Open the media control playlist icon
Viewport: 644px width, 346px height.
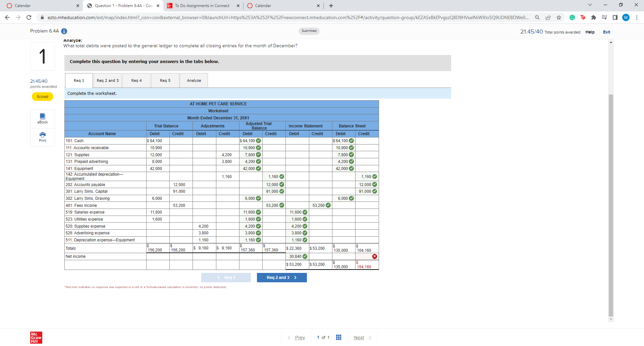(x=604, y=17)
